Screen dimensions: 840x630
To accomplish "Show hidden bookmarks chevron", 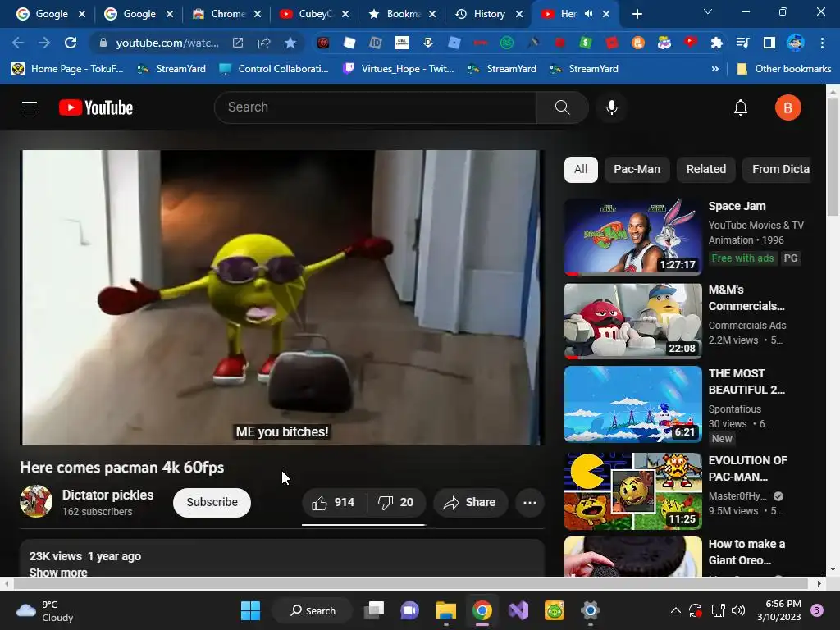I will coord(714,69).
